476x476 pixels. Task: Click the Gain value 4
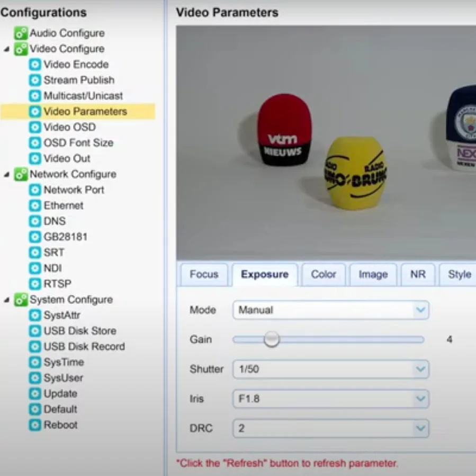(450, 339)
